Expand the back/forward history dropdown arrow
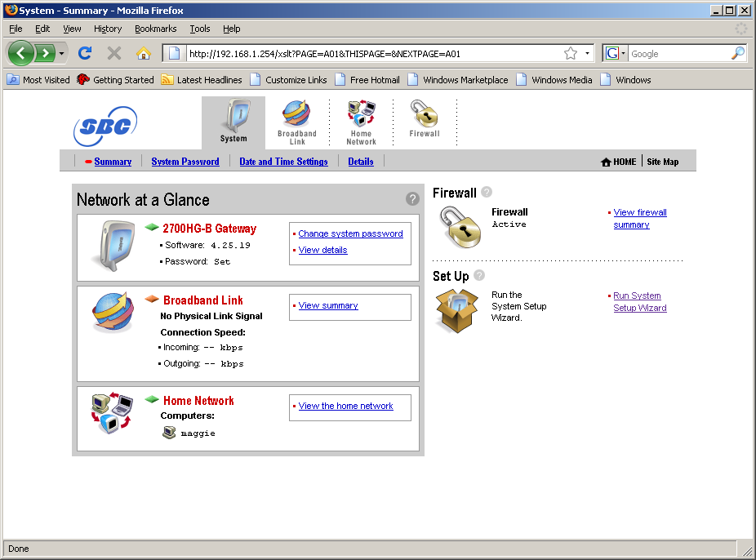This screenshot has height=560, width=756. 62,53
